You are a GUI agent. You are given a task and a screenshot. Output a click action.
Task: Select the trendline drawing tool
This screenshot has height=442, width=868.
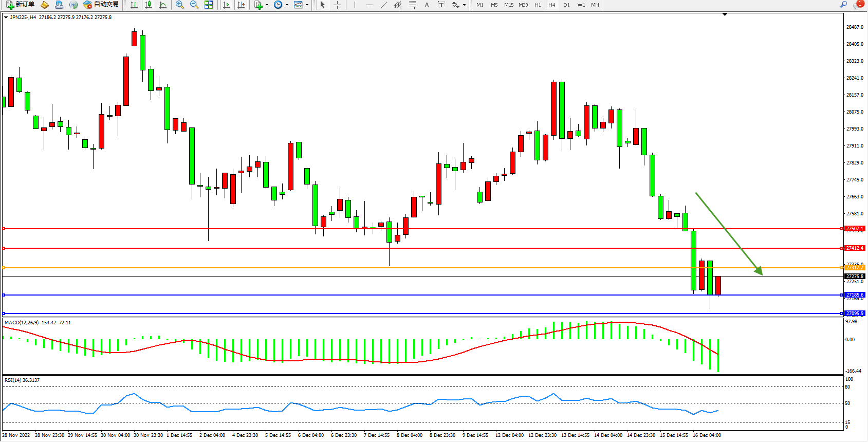pos(383,5)
